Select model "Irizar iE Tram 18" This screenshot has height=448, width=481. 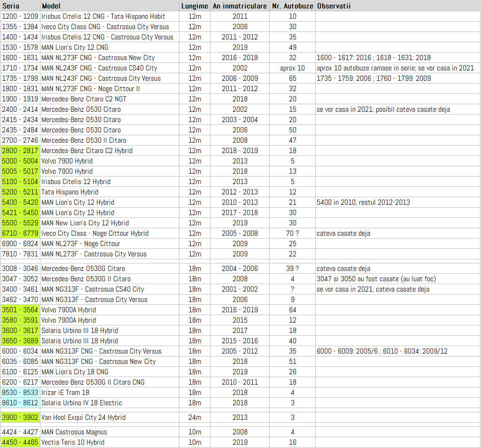click(65, 393)
